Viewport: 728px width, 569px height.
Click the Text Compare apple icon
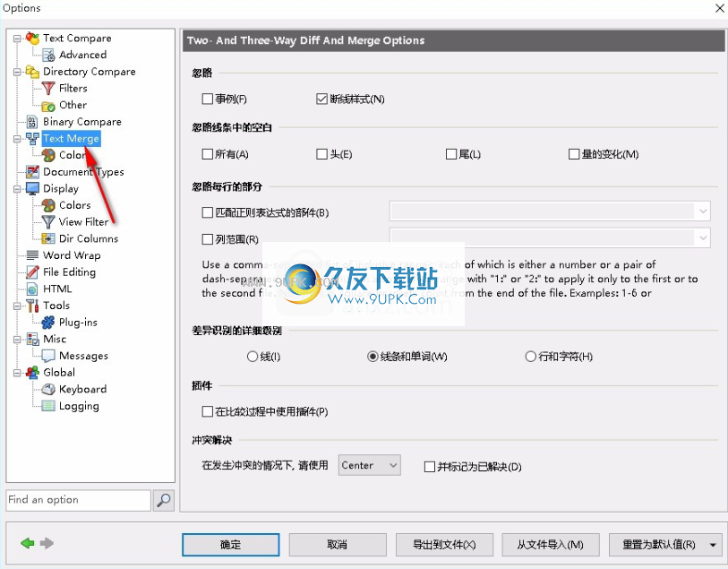point(32,39)
